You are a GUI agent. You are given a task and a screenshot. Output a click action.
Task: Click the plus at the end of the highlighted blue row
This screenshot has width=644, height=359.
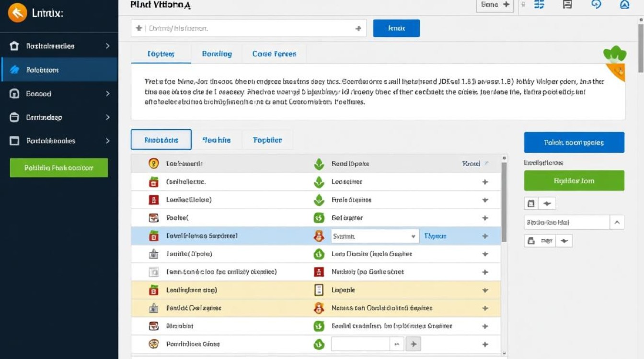(x=485, y=236)
